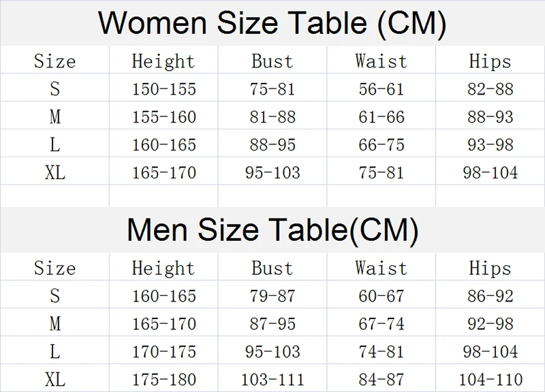Select women's size S cell
The image size is (545, 392).
coord(55,88)
